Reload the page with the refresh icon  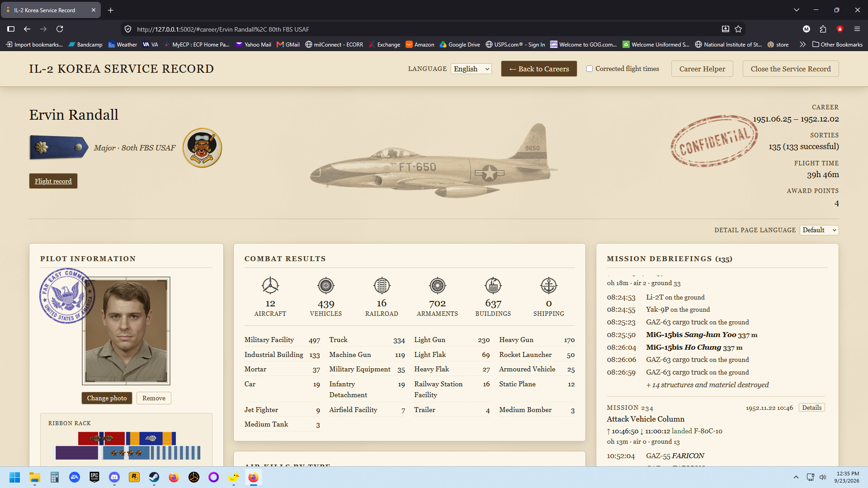60,29
